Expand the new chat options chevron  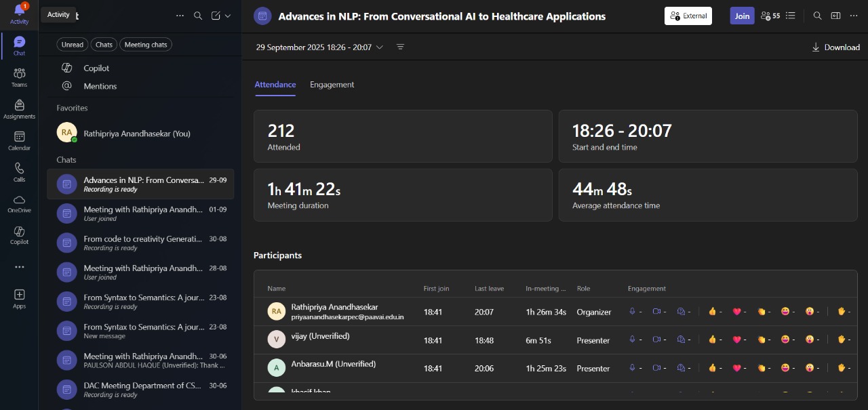228,16
